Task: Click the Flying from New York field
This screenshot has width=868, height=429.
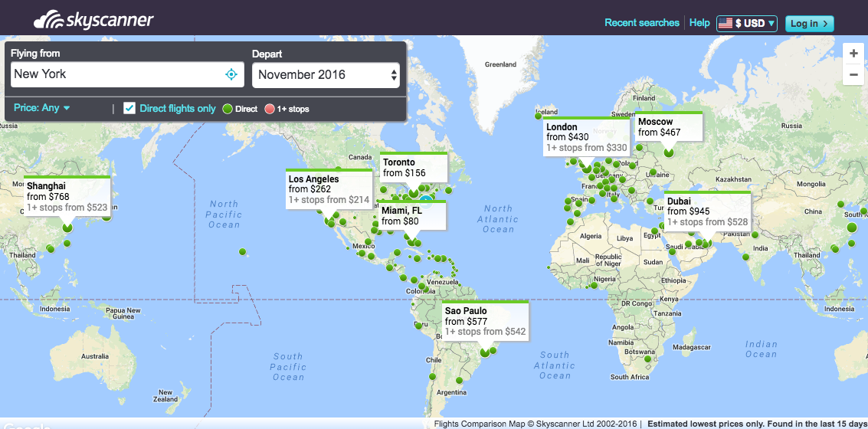Action: pyautogui.click(x=127, y=75)
